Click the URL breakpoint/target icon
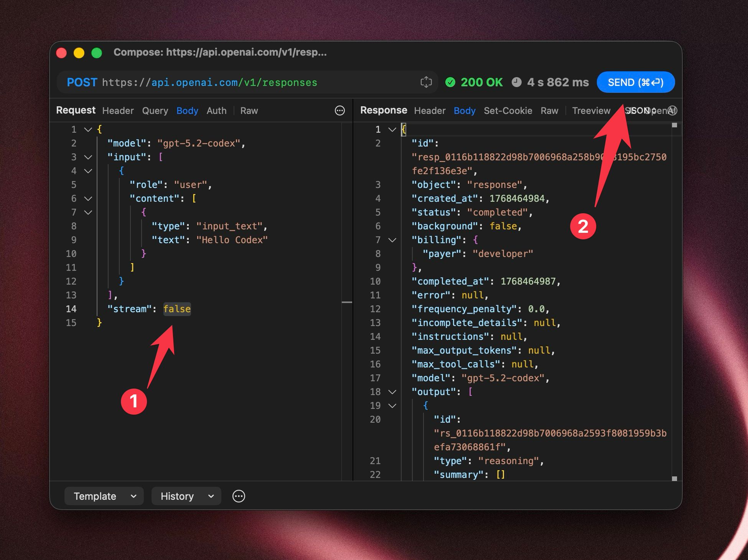Image resolution: width=748 pixels, height=560 pixels. coord(426,82)
